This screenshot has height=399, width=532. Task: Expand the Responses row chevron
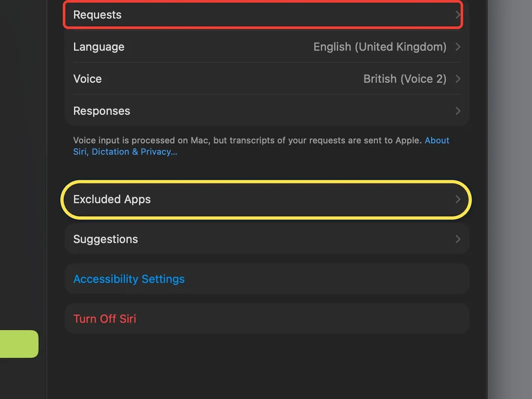458,111
